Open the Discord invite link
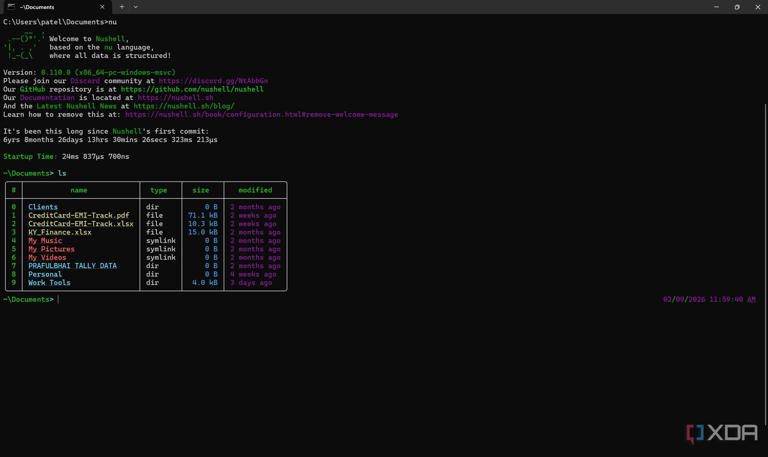 point(213,81)
